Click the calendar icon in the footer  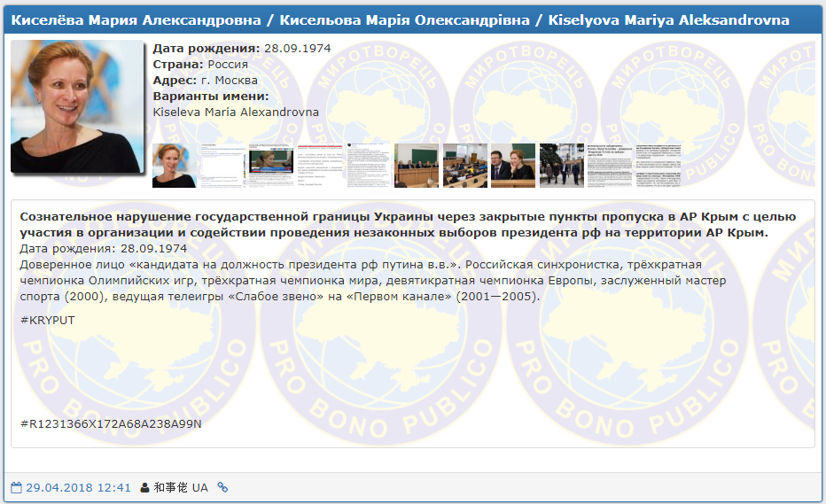pyautogui.click(x=17, y=487)
